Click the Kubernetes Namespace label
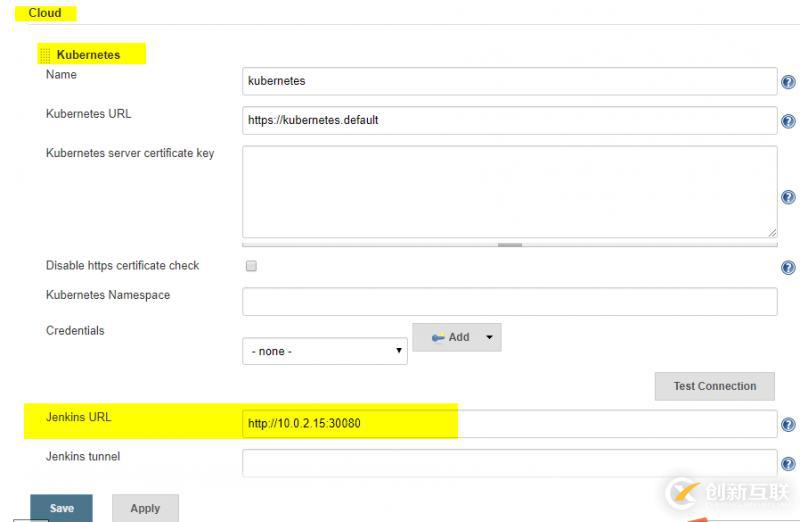This screenshot has height=522, width=800. tap(108, 295)
